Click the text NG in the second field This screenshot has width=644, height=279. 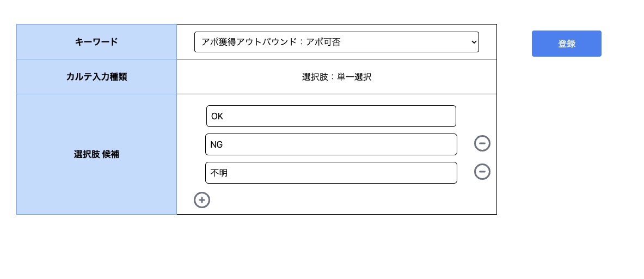click(217, 145)
